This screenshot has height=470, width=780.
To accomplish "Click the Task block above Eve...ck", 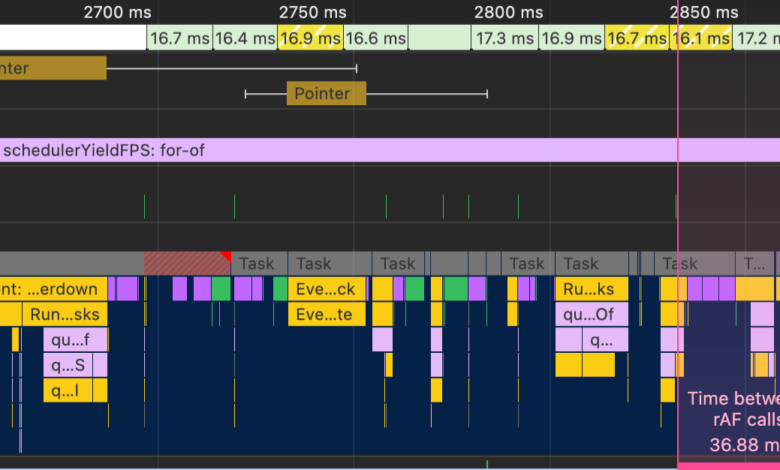I will pyautogui.click(x=314, y=264).
